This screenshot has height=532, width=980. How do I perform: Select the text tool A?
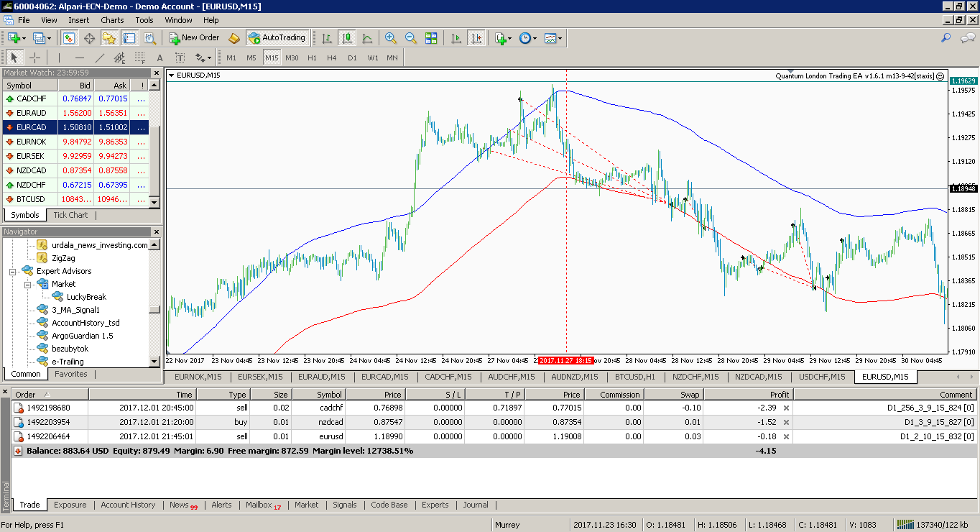pos(160,58)
